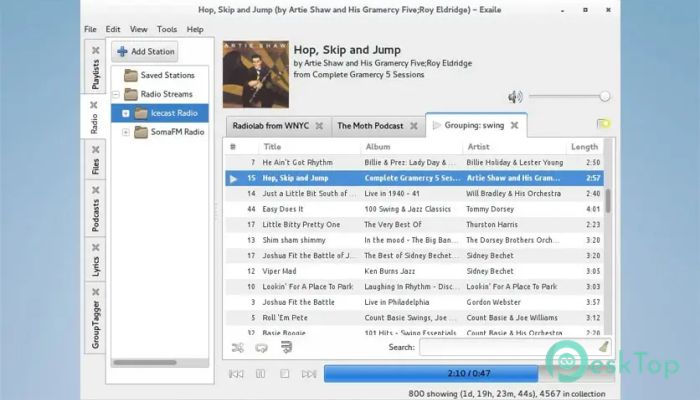Sort playlist by Artist column

514,147
